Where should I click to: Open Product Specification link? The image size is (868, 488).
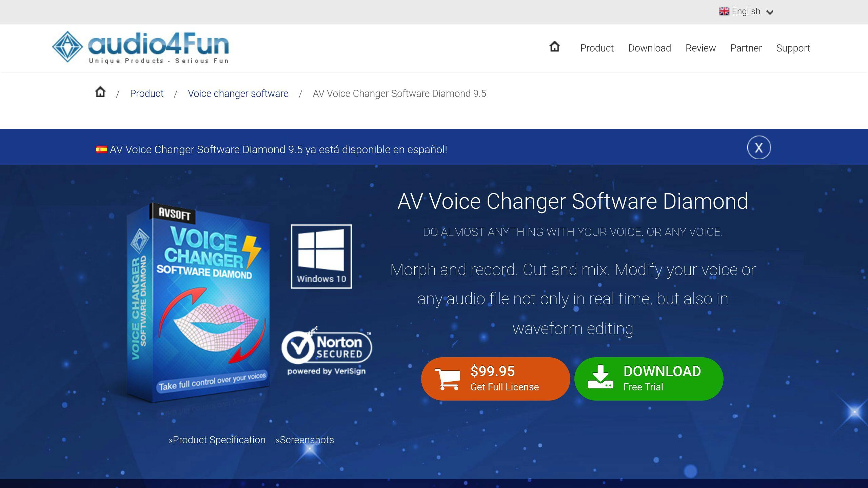tap(217, 440)
